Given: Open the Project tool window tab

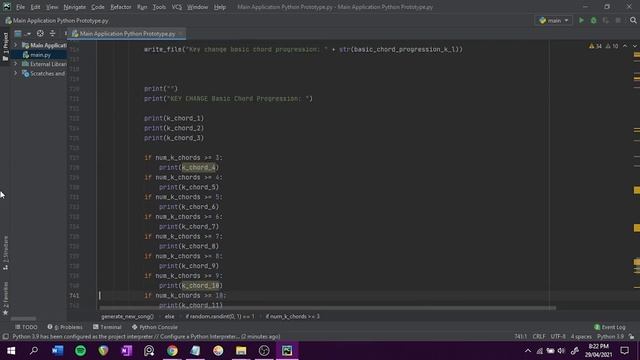Looking at the screenshot, I should click(5, 46).
